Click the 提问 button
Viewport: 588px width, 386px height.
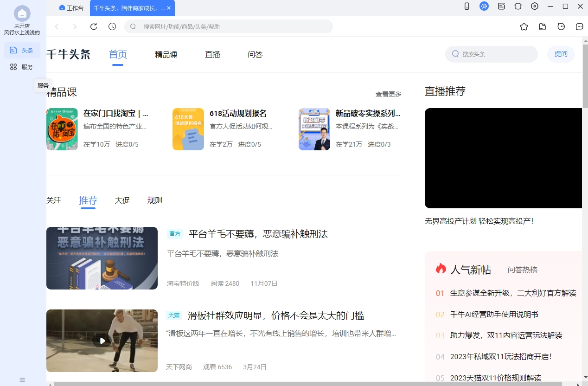tap(561, 54)
